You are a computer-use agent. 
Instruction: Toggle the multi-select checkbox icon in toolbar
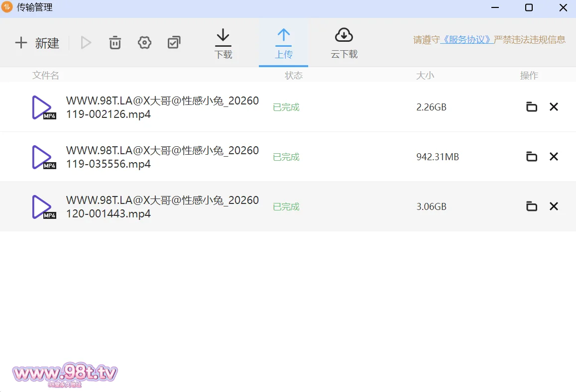pyautogui.click(x=174, y=43)
